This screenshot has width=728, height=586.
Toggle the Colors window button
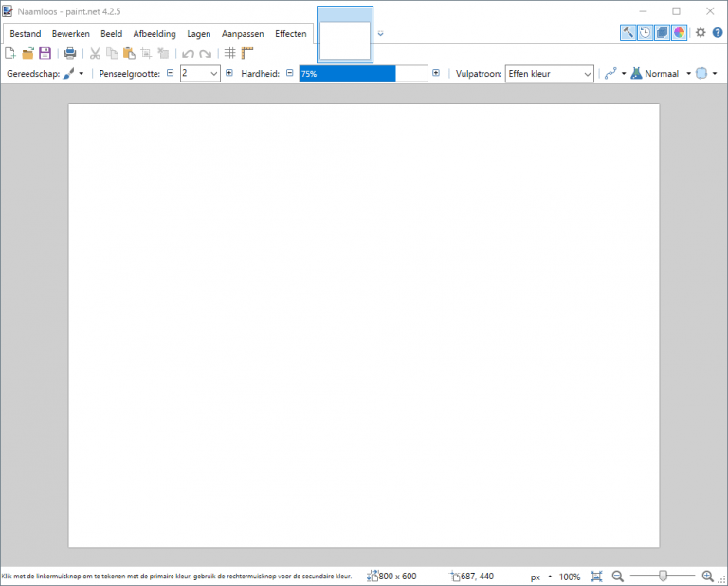tap(680, 32)
